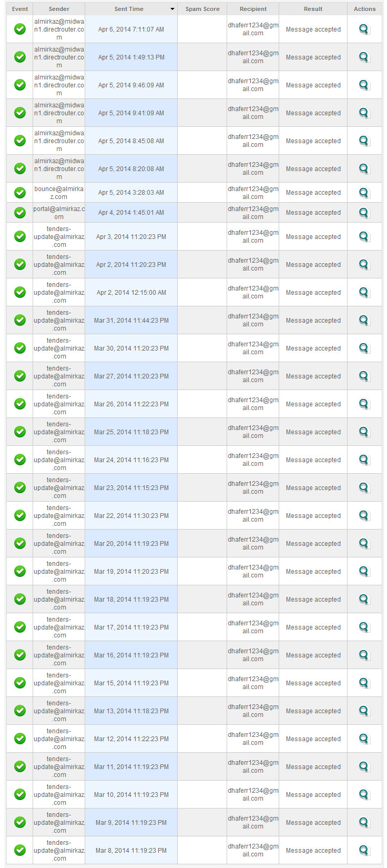Viewport: 387px width, 868px height.
Task: Click the magnifier icon for Mar 12, 2014 11:22:23 PM
Action: click(364, 739)
